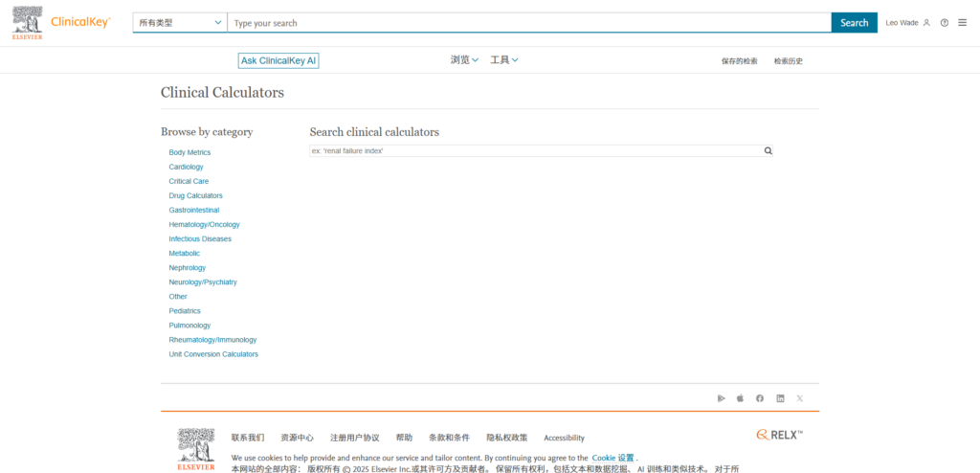This screenshot has height=473, width=980.
Task: Open 检索历史 search history
Action: pyautogui.click(x=789, y=61)
